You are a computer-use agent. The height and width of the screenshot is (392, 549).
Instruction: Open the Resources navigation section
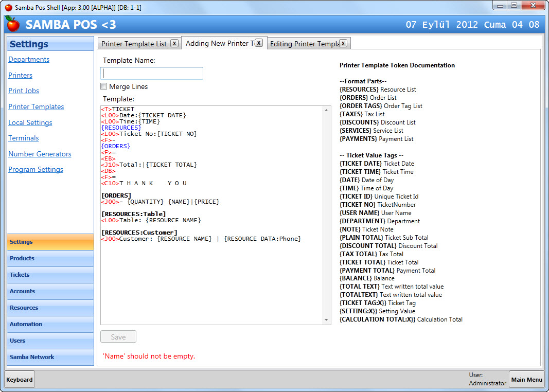(x=50, y=308)
